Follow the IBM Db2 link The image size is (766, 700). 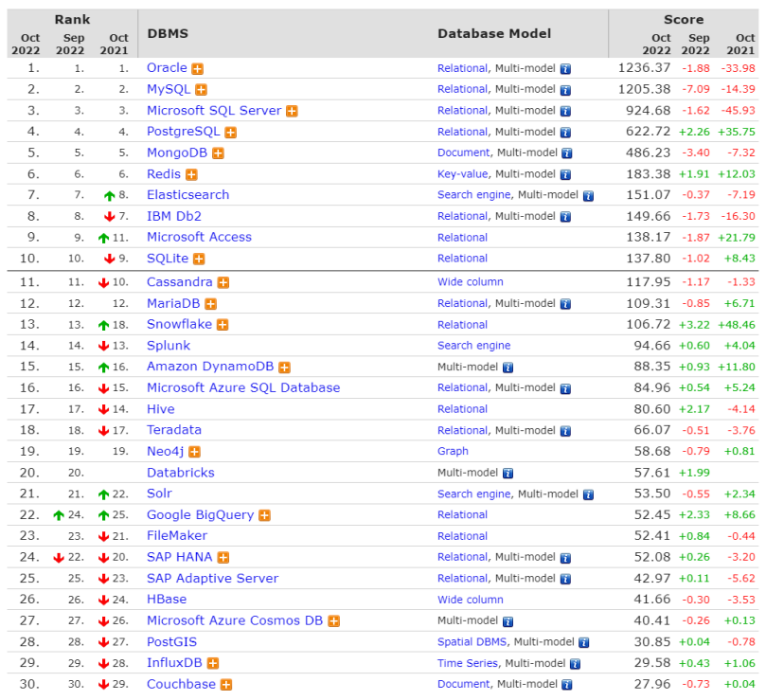point(174,216)
